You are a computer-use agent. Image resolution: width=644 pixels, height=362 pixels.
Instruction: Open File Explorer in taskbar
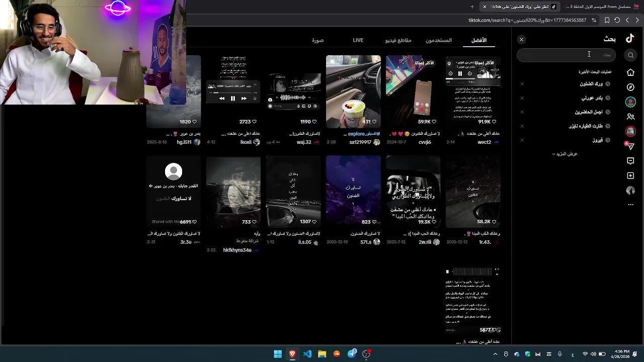click(x=322, y=354)
